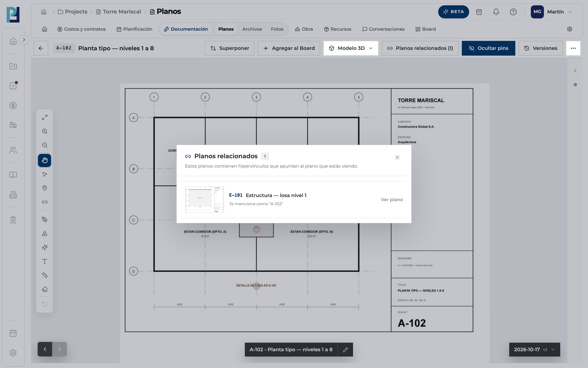588x368 pixels.
Task: Expand the Modelo 3D dropdown
Action: pos(351,48)
